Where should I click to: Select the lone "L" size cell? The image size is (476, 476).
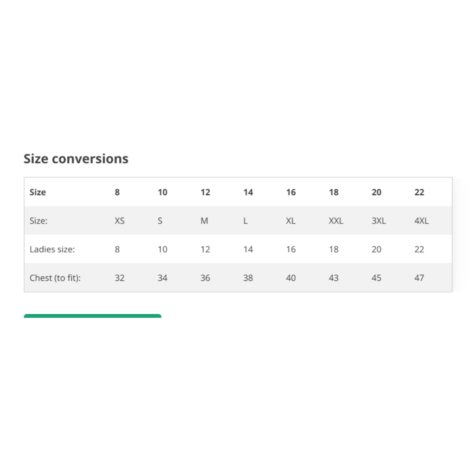click(x=246, y=221)
